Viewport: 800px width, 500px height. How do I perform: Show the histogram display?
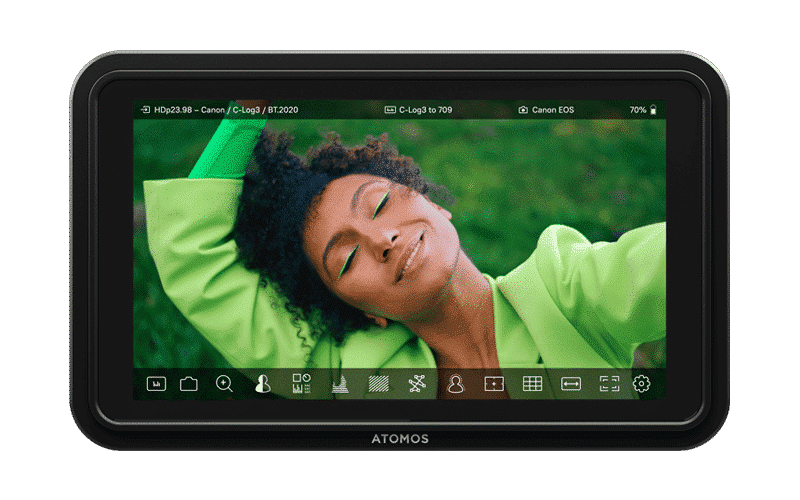pos(340,383)
